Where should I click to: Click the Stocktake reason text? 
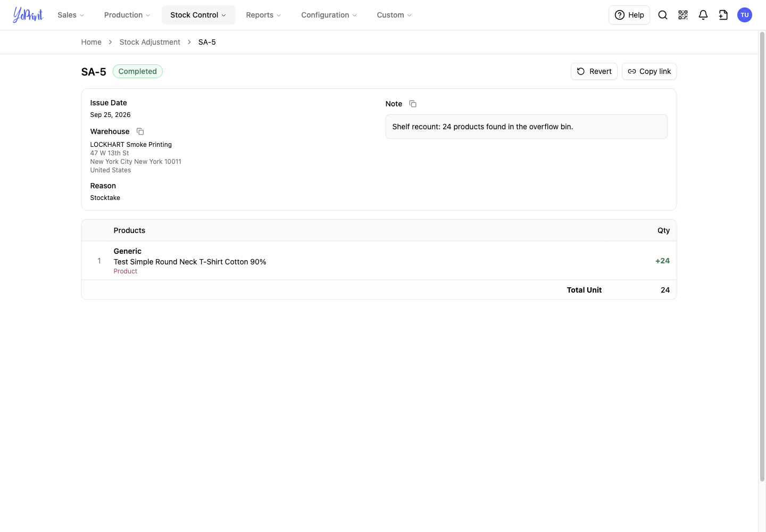coord(105,198)
